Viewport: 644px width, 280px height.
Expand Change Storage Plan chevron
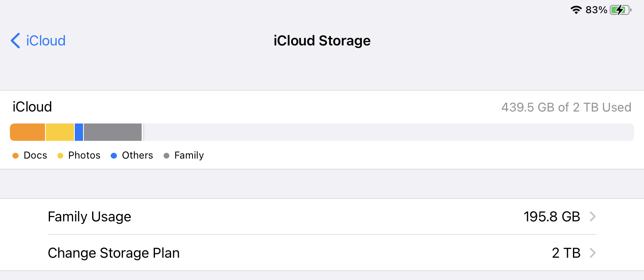click(593, 253)
